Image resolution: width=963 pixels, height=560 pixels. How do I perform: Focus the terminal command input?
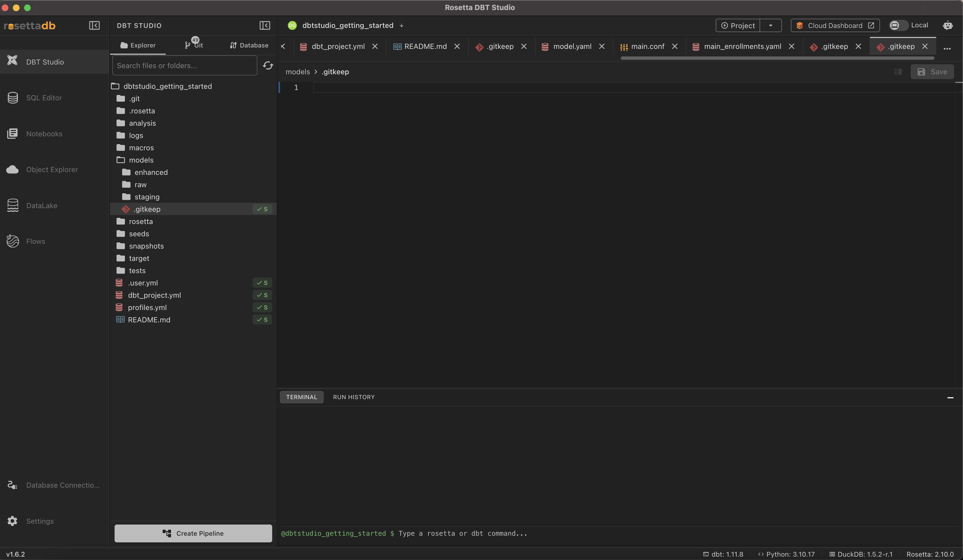(x=462, y=533)
